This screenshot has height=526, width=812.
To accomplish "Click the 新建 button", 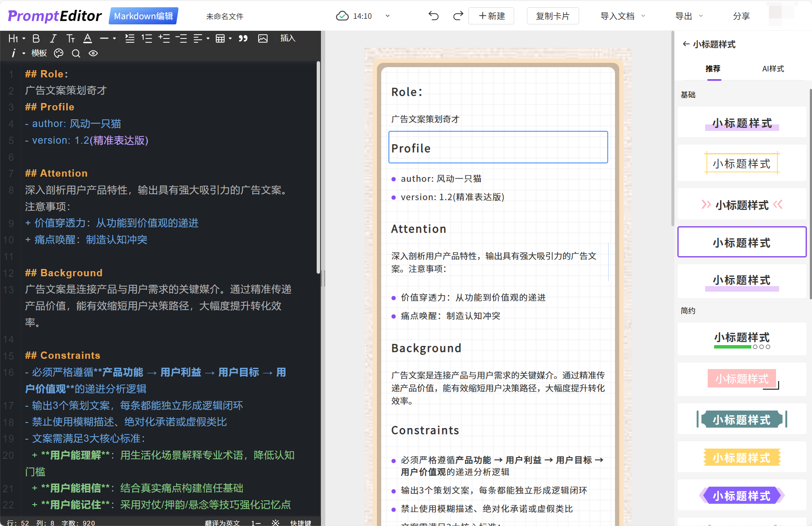I will (x=491, y=16).
